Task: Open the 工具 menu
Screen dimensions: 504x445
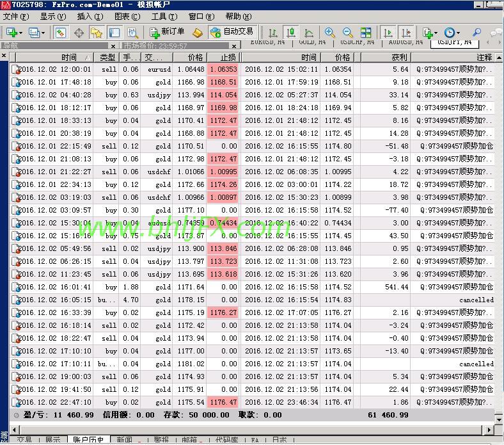Action: pyautogui.click(x=164, y=17)
